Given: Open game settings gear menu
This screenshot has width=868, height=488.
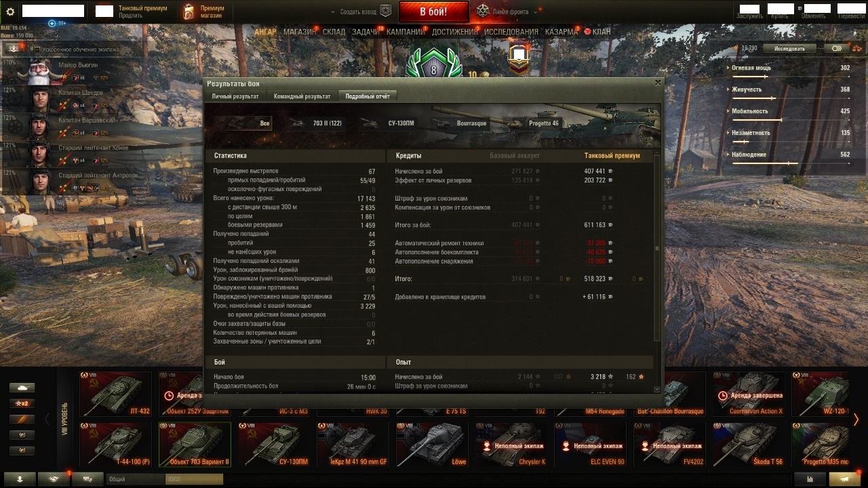Looking at the screenshot, I should [10, 12].
